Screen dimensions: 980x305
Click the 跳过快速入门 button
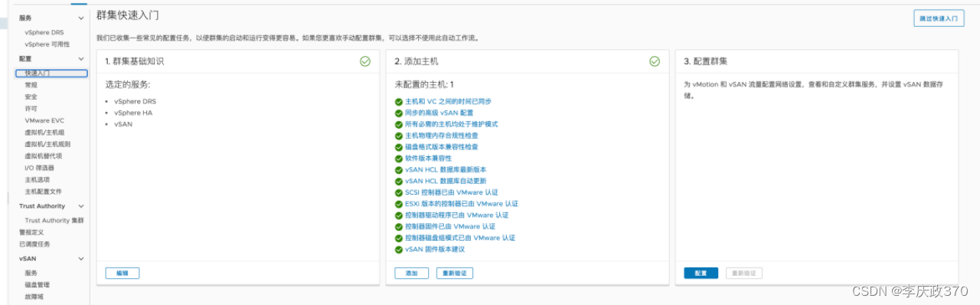coord(939,18)
